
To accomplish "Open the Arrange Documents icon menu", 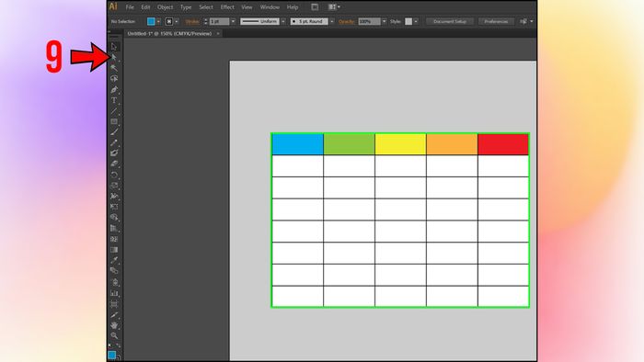I will click(x=334, y=7).
